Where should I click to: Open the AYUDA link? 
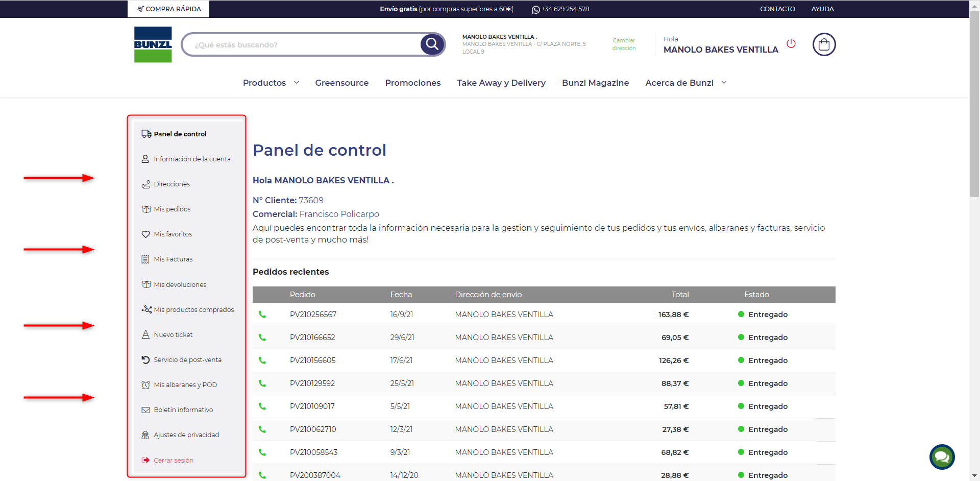click(822, 9)
